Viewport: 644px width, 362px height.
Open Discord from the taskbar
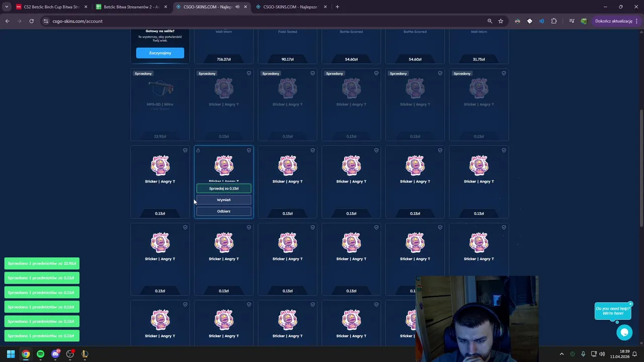[55, 354]
